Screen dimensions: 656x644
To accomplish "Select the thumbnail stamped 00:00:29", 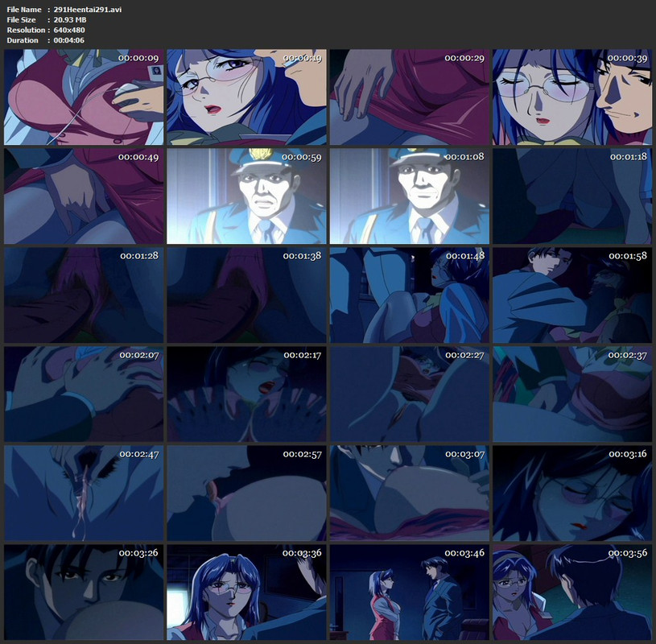I will (410, 97).
